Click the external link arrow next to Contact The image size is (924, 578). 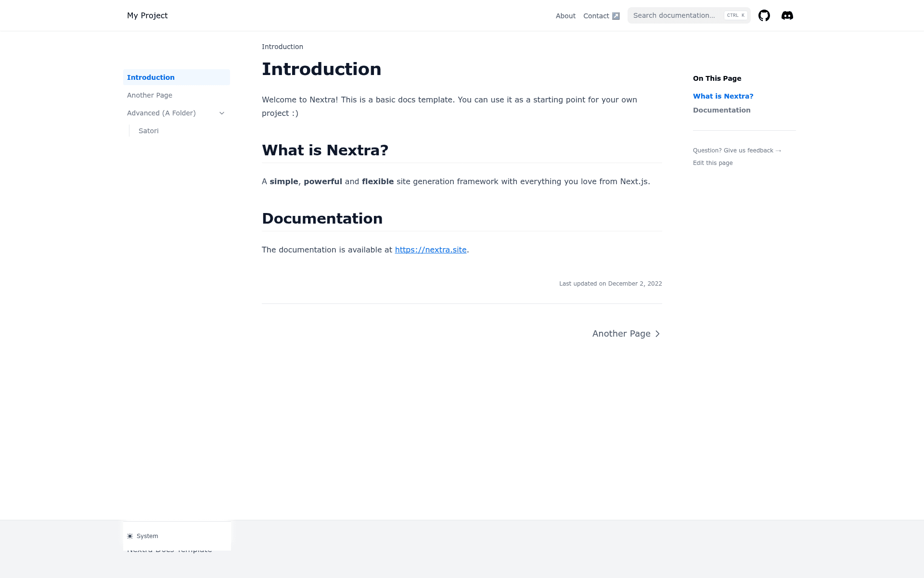click(x=616, y=16)
